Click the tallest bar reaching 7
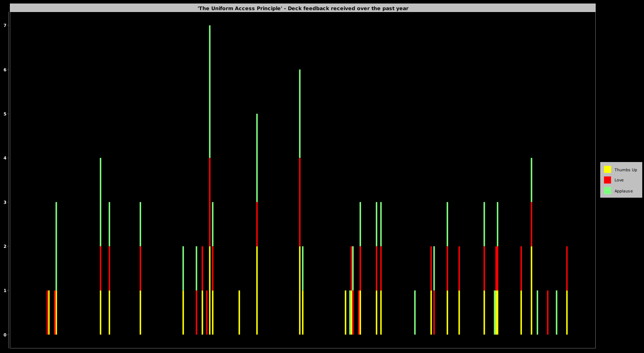The height and width of the screenshot is (353, 644). (210, 180)
